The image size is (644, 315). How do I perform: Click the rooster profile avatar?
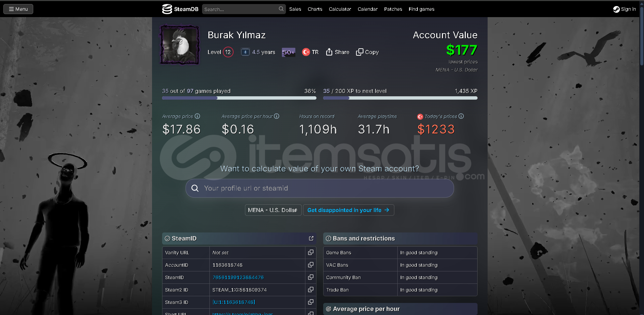180,44
